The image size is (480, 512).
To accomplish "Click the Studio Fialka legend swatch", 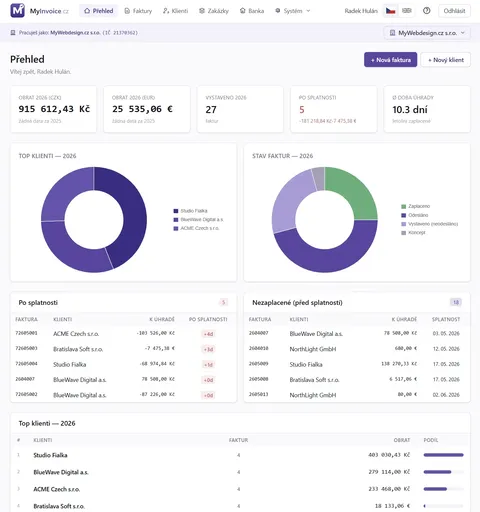I will tap(176, 211).
